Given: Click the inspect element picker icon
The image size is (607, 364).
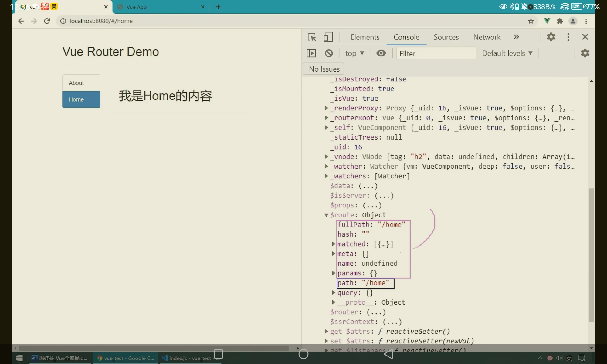Looking at the screenshot, I should (x=312, y=37).
